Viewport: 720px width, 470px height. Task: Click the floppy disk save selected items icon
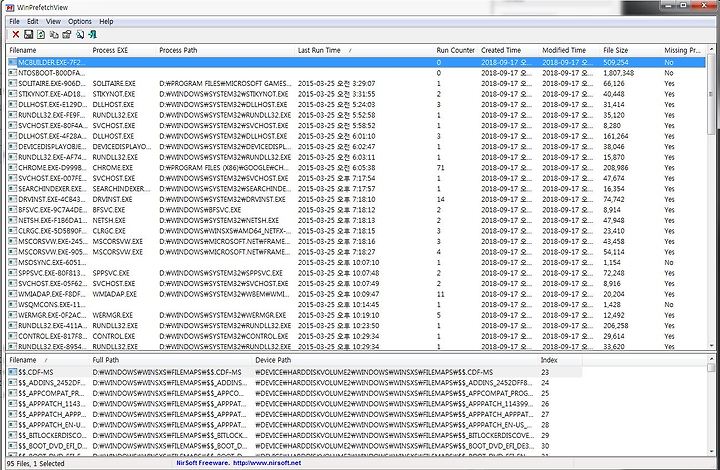(28, 34)
